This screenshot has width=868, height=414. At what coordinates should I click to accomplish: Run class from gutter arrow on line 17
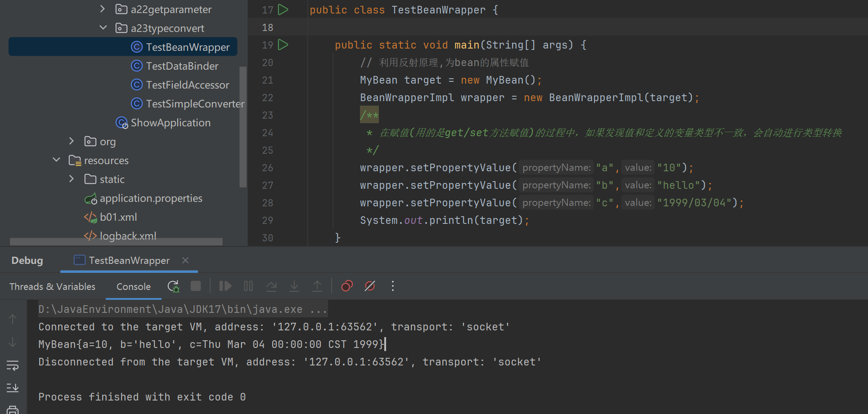pyautogui.click(x=283, y=9)
